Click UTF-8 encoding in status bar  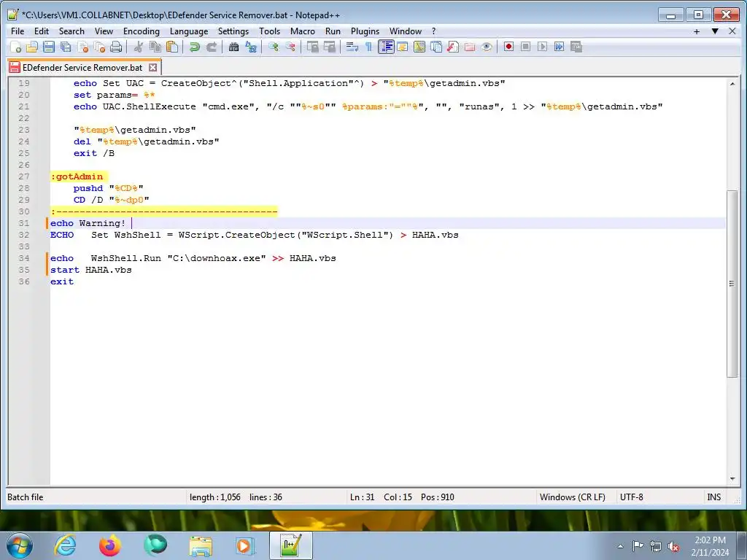[x=631, y=497]
